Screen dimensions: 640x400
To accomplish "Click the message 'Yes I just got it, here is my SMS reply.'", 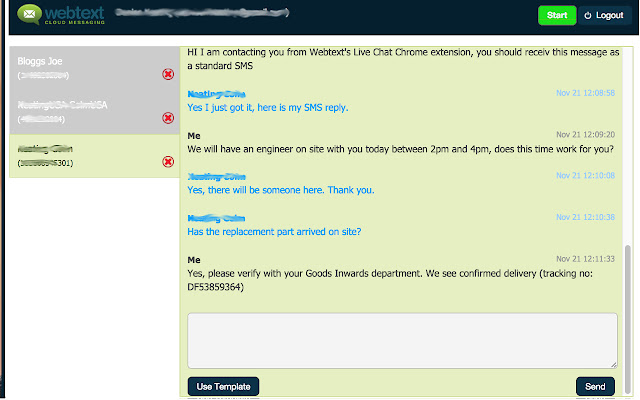I will coord(268,108).
